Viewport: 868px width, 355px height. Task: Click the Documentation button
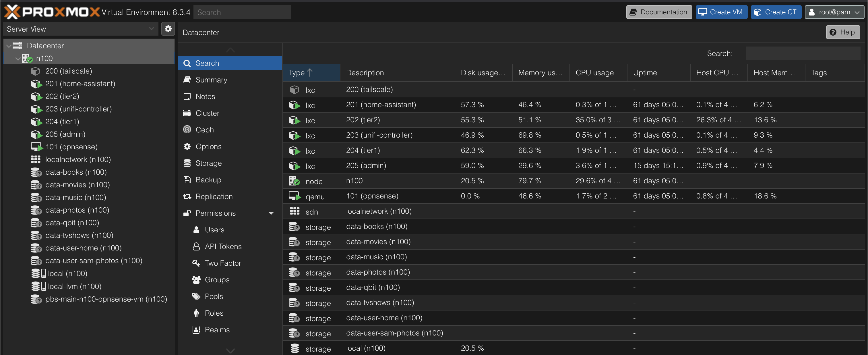(x=659, y=12)
